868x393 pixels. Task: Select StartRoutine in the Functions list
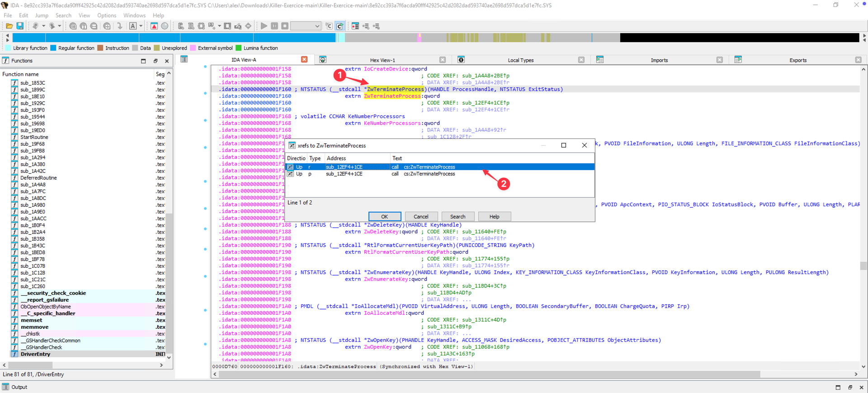pos(34,137)
